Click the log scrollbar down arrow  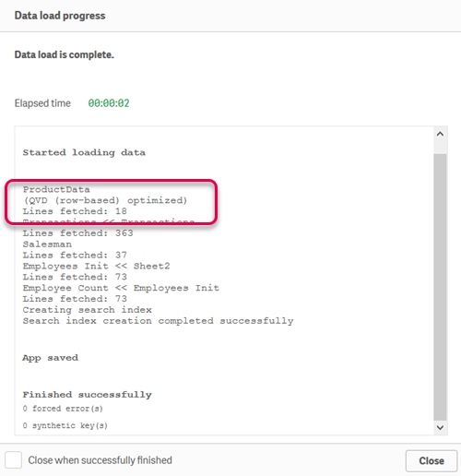tap(440, 427)
